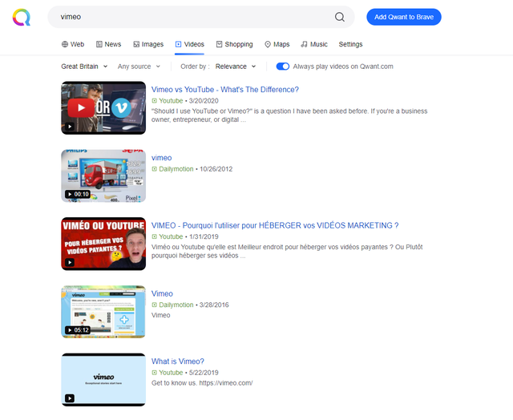
Task: Click the Youtube source link dated 5/22/2019
Action: pyautogui.click(x=171, y=373)
